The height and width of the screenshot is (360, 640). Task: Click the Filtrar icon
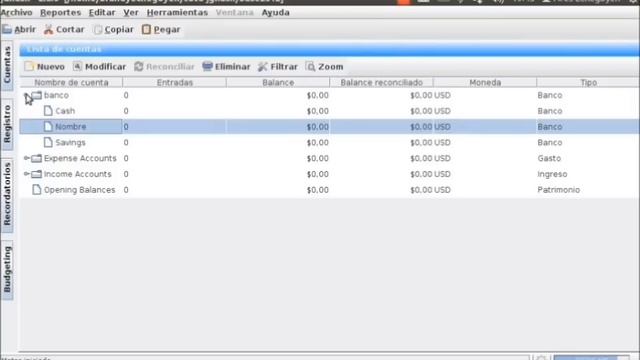262,66
